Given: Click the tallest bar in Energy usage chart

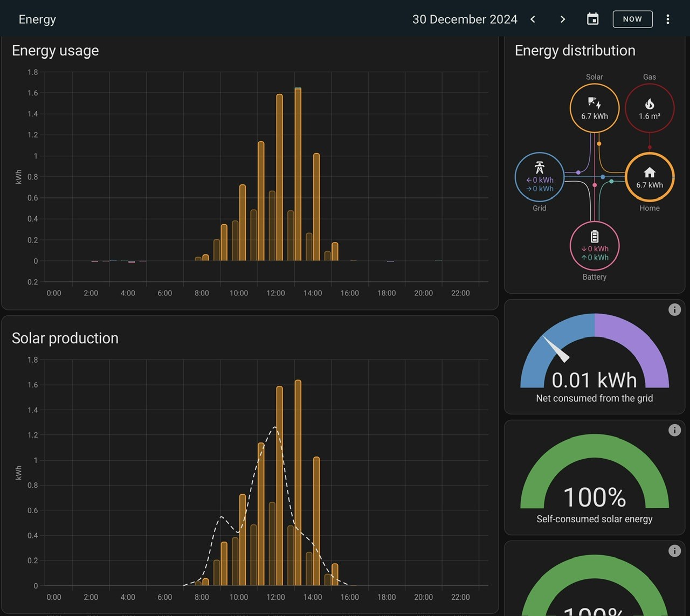Looking at the screenshot, I should pyautogui.click(x=298, y=174).
